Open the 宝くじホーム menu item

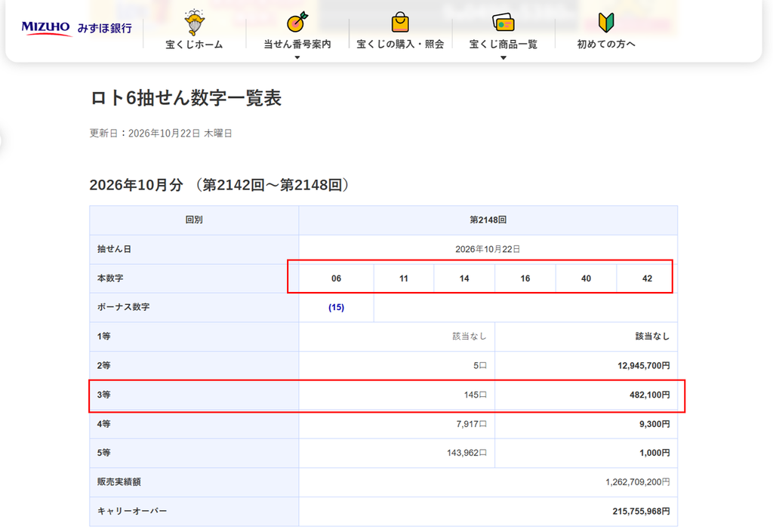coord(194,45)
